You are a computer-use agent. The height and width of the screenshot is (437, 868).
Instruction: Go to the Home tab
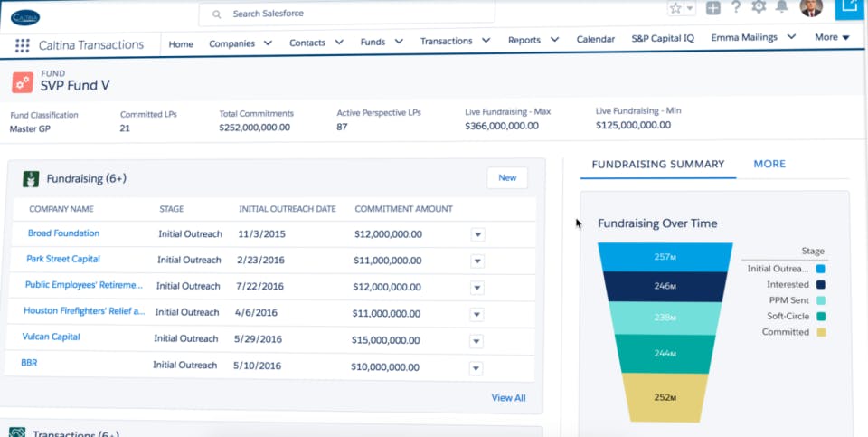point(181,44)
